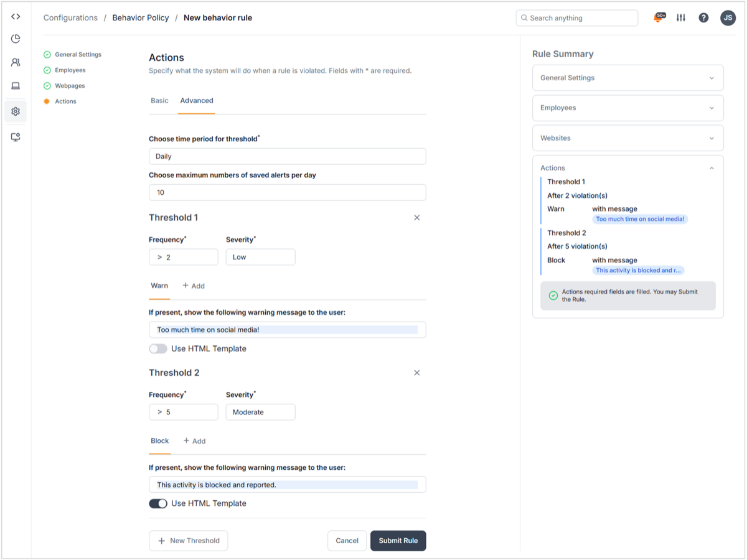Collapse Actions section in Rule Summary
The width and height of the screenshot is (747, 560).
pos(712,168)
